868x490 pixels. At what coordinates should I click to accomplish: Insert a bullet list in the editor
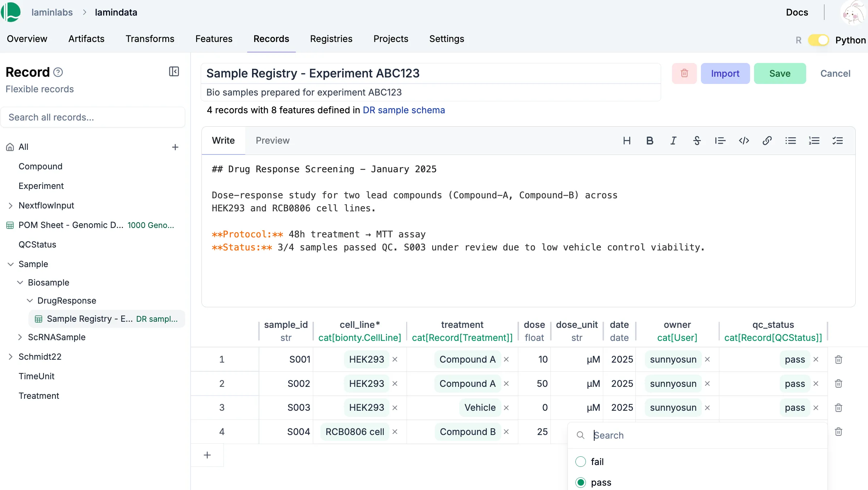click(x=791, y=140)
